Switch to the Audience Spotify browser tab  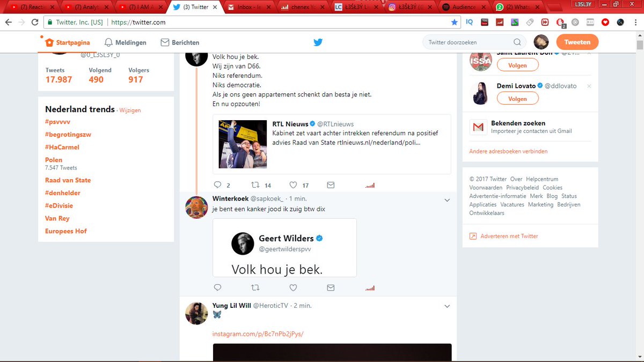coord(464,7)
